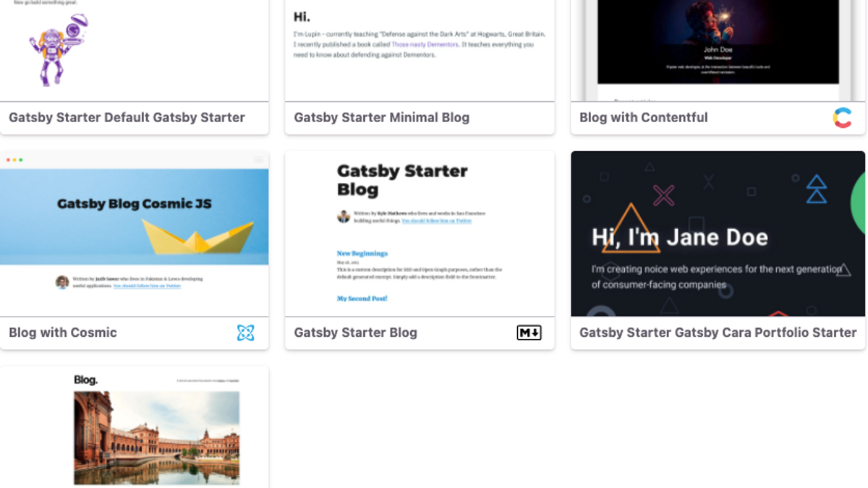Click the Kyle Mathews author avatar
Viewport: 868px width, 488px height.
click(x=344, y=216)
